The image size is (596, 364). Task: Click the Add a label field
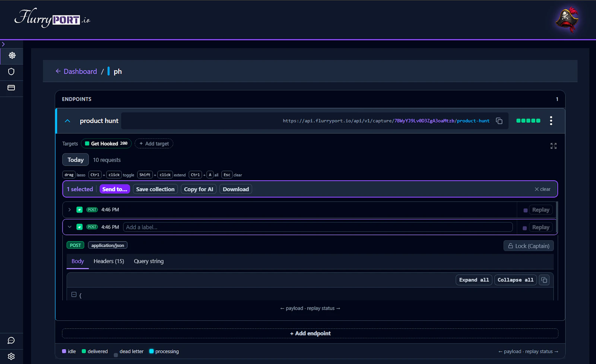coord(318,227)
